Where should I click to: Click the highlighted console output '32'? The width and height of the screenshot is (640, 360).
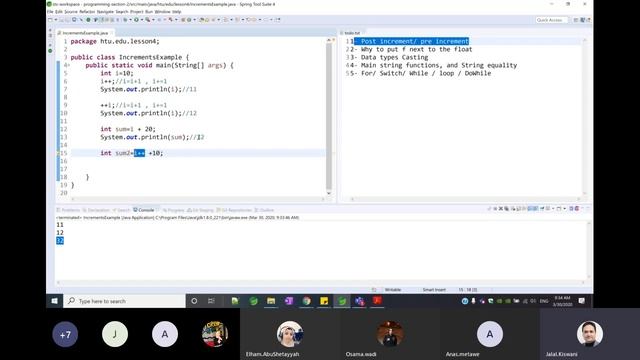click(60, 241)
